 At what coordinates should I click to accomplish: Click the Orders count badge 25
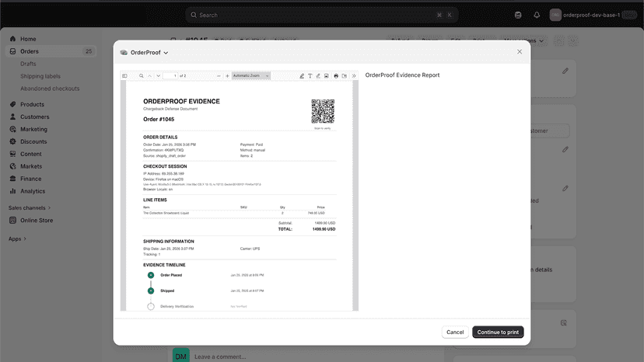click(x=89, y=51)
